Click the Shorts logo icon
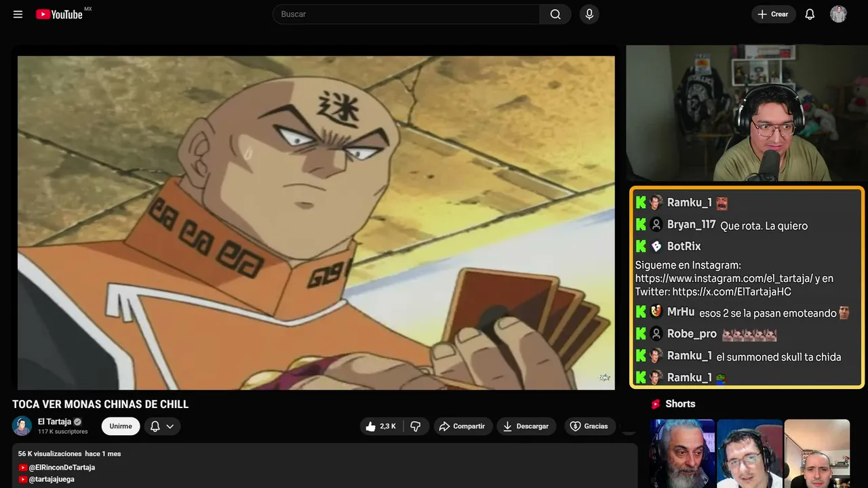868x488 pixels. pyautogui.click(x=656, y=404)
